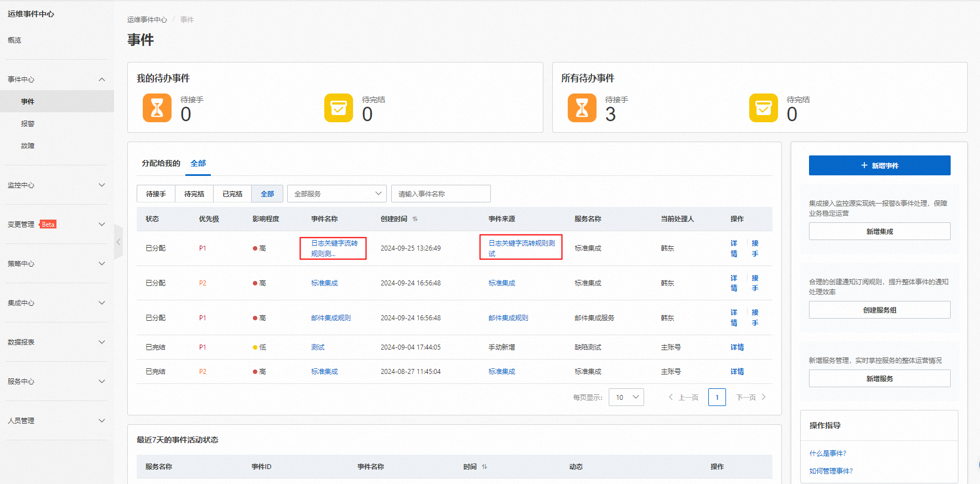Collapse the sidebar with the arrow handle
Viewport: 980px width, 484px height.
pyautogui.click(x=118, y=242)
